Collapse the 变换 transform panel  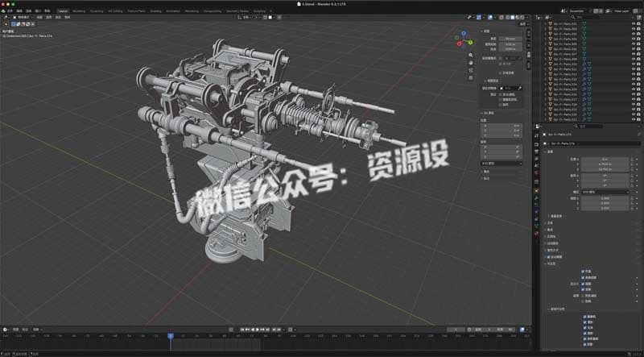click(x=549, y=152)
